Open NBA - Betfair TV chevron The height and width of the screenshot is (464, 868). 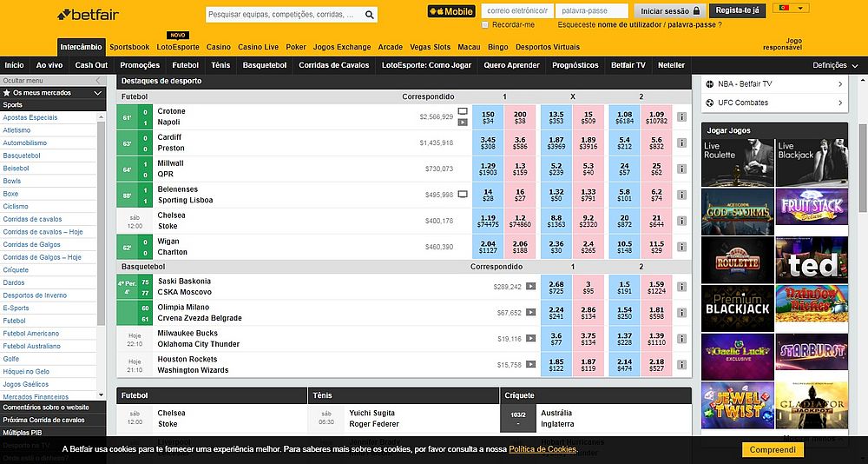[x=840, y=83]
